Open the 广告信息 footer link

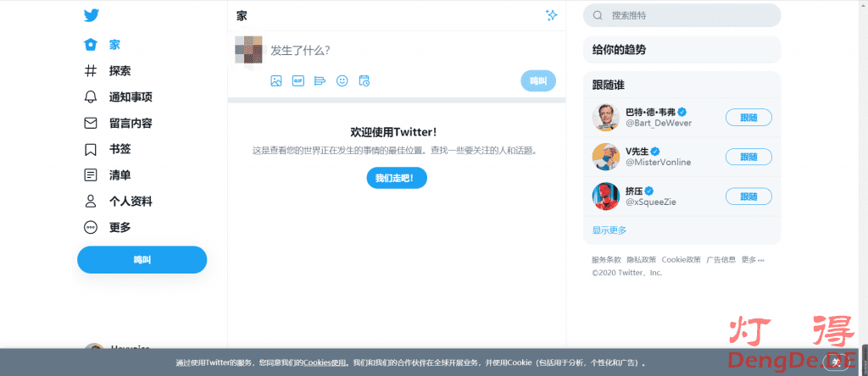[721, 260]
